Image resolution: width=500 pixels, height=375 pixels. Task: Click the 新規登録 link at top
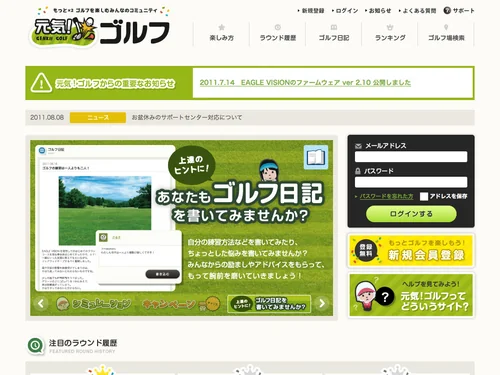pyautogui.click(x=313, y=11)
